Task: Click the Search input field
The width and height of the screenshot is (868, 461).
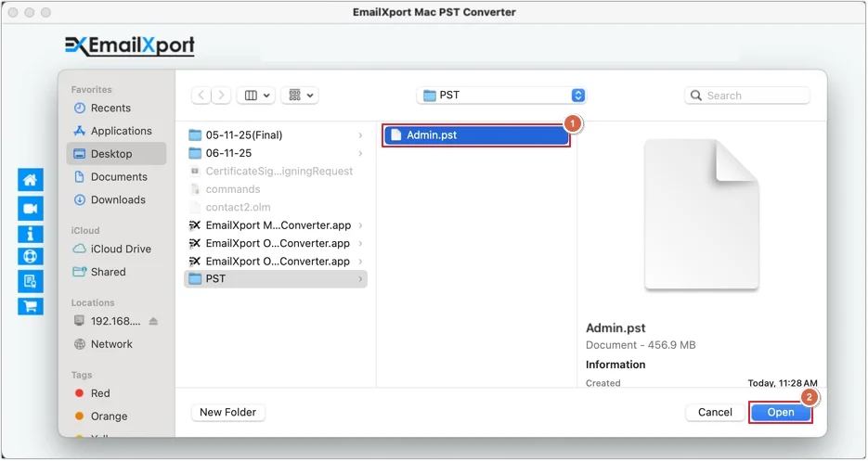Action: pos(754,96)
